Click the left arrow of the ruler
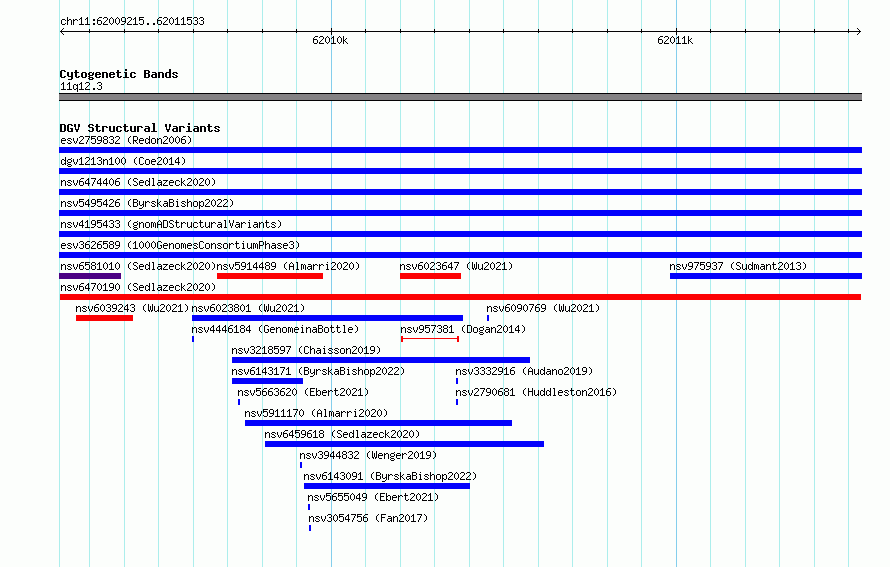The width and height of the screenshot is (890, 567). [x=62, y=31]
